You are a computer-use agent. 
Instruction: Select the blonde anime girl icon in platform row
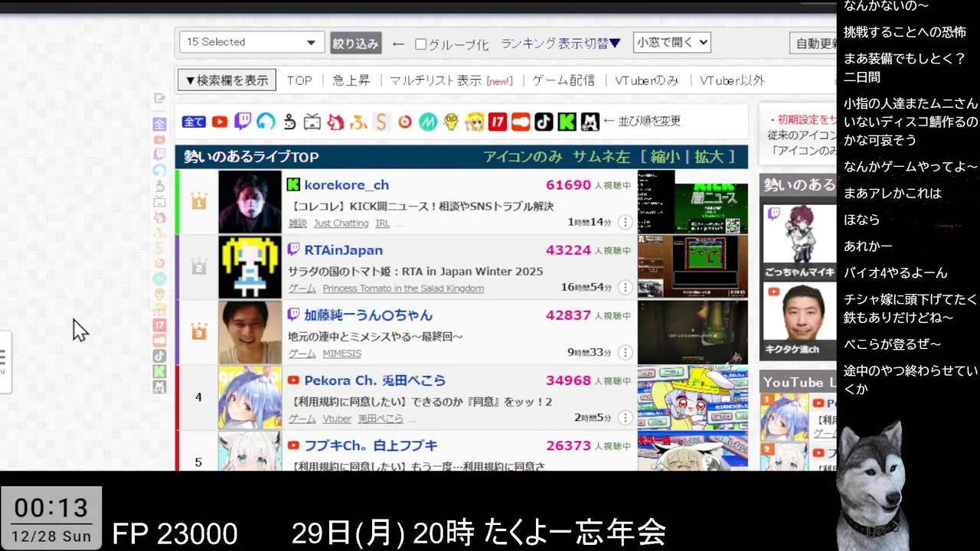[x=475, y=122]
